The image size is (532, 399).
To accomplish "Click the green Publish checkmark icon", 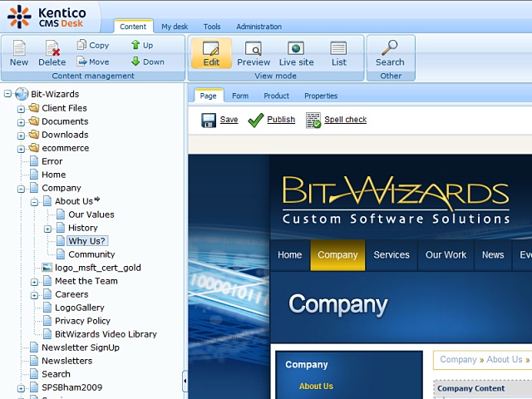I will pos(256,120).
